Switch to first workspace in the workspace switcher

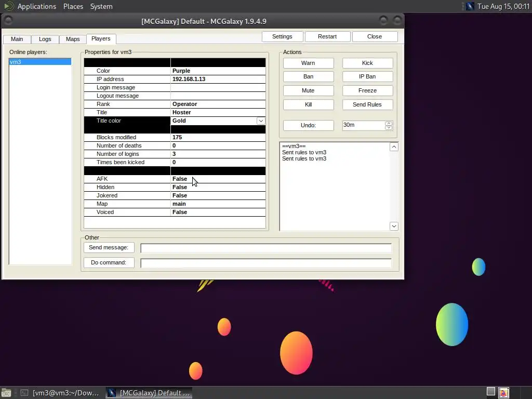(x=490, y=392)
